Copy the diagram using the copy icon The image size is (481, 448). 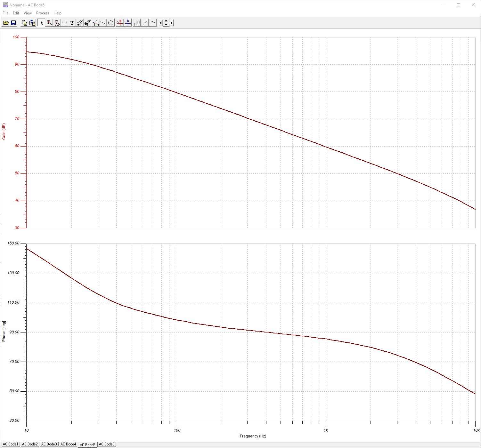(24, 23)
